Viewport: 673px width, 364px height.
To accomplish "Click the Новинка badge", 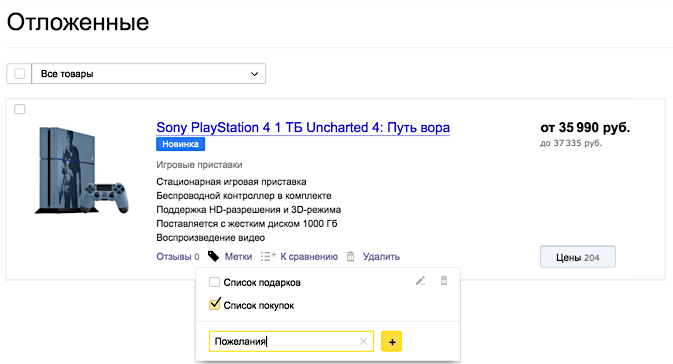I will click(180, 144).
